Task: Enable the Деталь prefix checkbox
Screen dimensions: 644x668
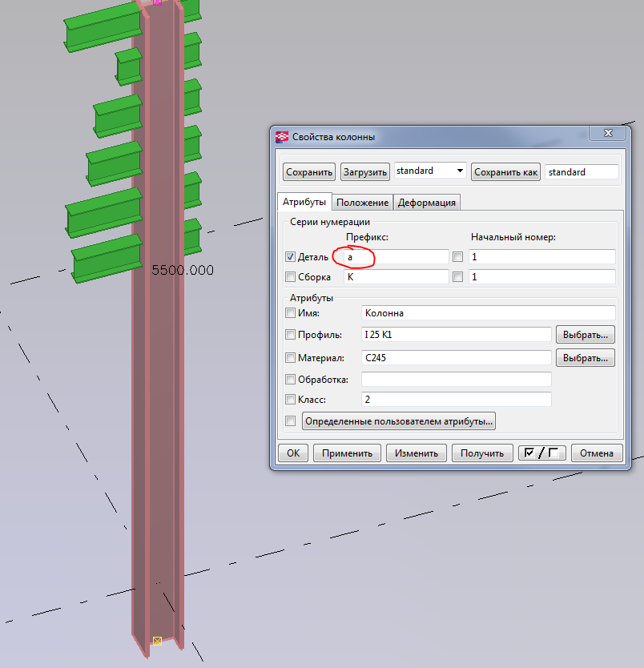Action: (x=291, y=257)
